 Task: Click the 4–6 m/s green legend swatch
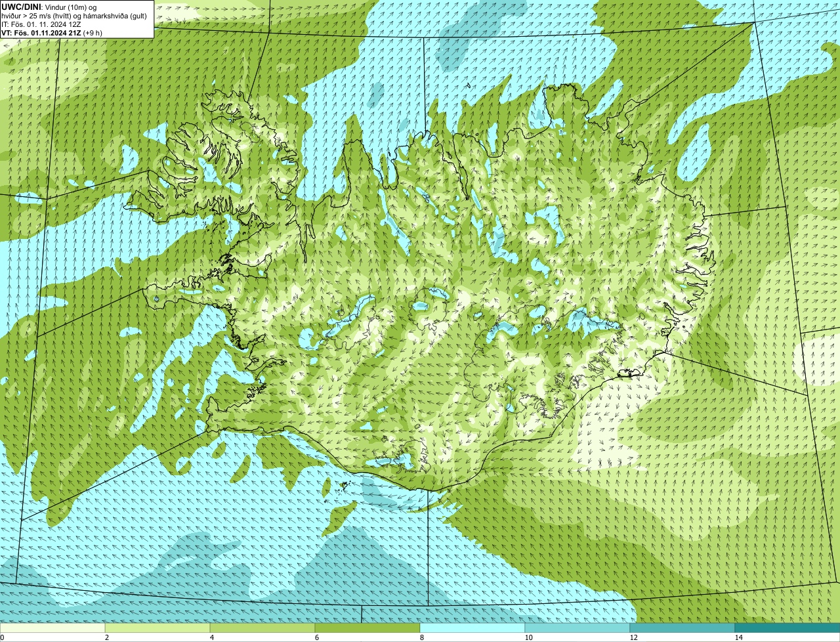click(262, 628)
